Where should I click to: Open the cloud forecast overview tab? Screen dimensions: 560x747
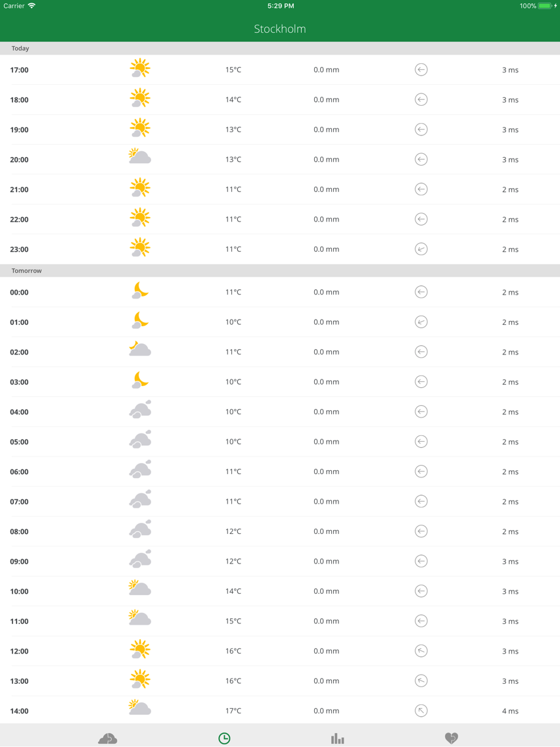point(108,738)
